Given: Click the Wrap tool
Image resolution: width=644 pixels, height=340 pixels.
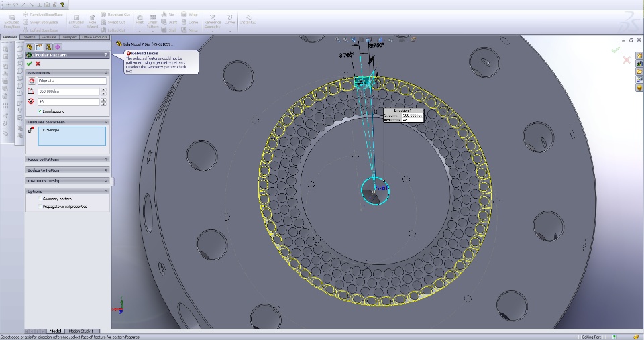Looking at the screenshot, I should (189, 15).
